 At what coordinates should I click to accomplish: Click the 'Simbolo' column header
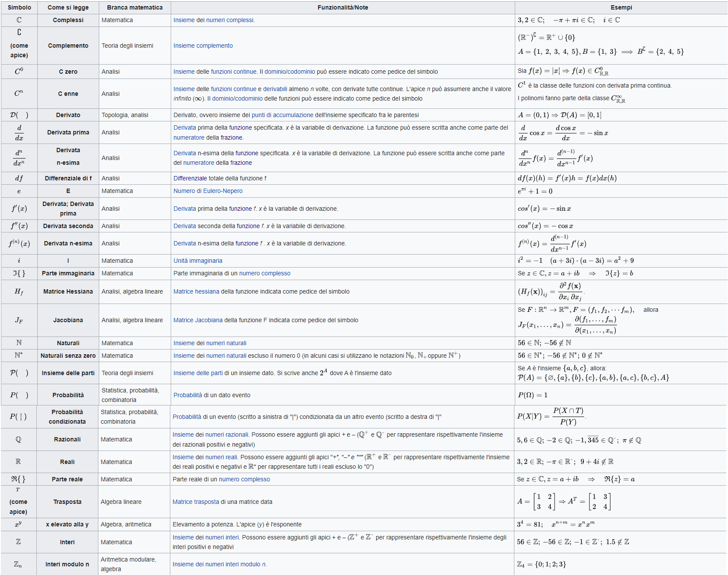click(x=19, y=7)
